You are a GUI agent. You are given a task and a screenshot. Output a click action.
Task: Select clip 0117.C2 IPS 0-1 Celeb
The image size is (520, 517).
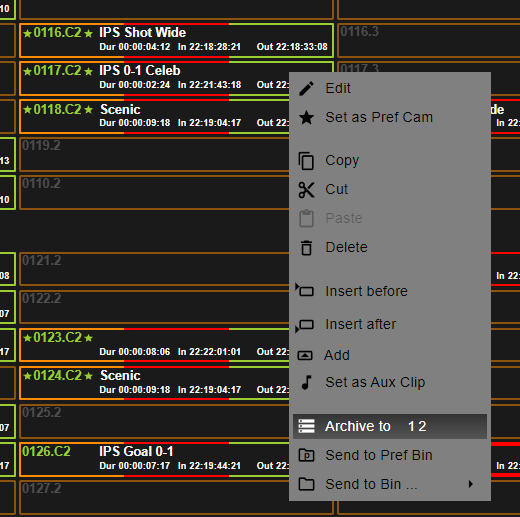(x=154, y=78)
